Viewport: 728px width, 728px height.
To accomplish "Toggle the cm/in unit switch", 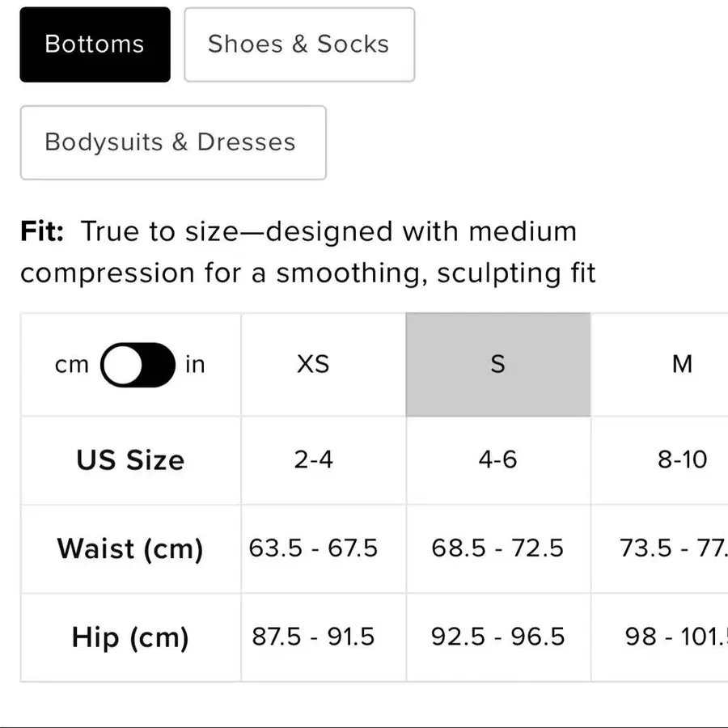I will point(138,365).
